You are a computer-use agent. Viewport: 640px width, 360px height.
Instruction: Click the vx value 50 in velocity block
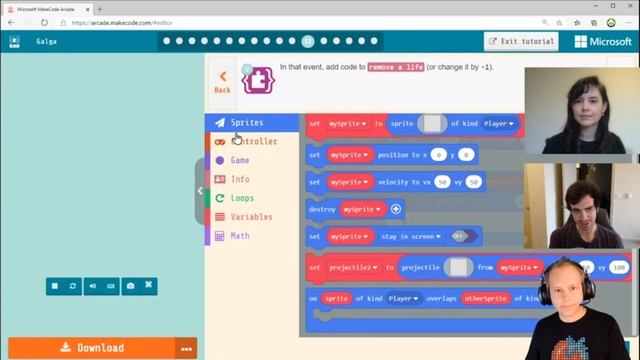442,182
